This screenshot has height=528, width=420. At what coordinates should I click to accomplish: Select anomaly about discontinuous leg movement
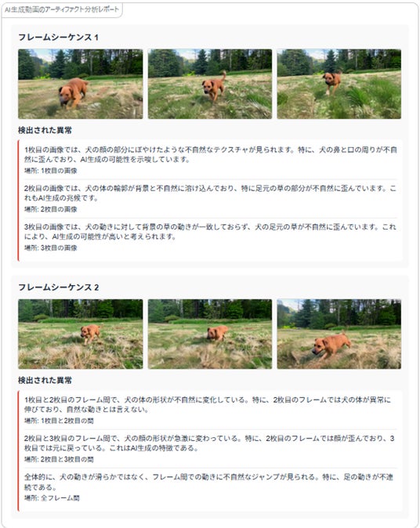tap(211, 487)
